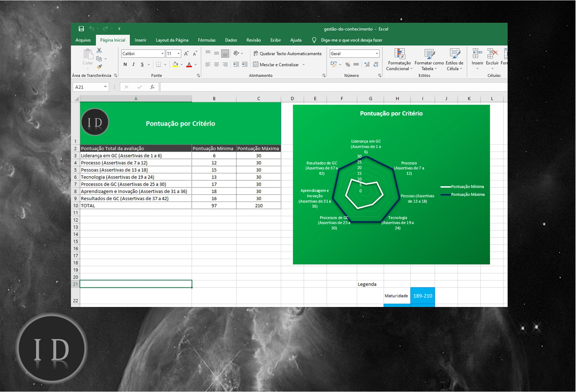Open the A21 Name Box dropdown

(105, 87)
